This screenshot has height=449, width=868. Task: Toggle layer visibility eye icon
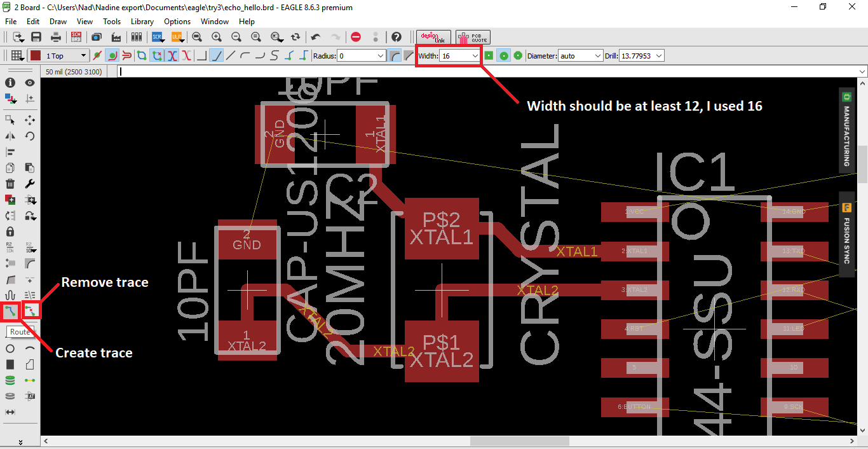point(30,83)
